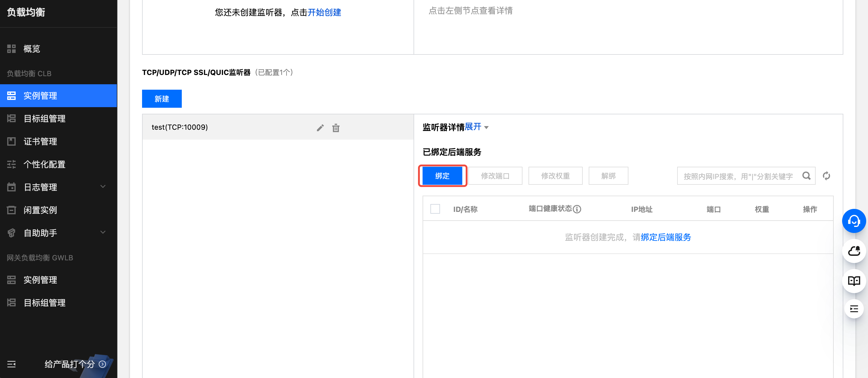Click the edit pencil icon for test listener
The width and height of the screenshot is (868, 378).
pyautogui.click(x=320, y=128)
